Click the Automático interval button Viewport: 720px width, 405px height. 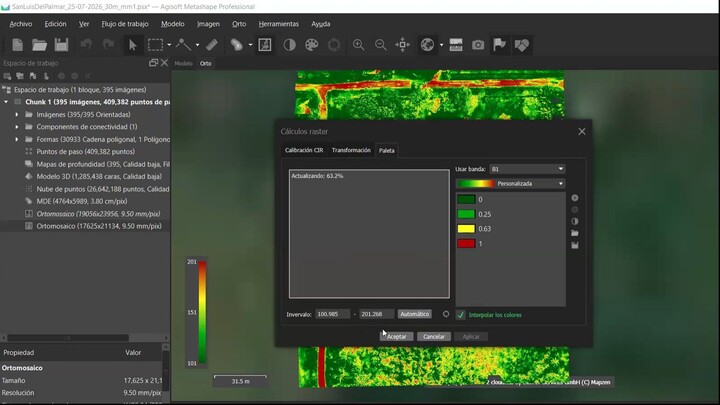coord(414,314)
